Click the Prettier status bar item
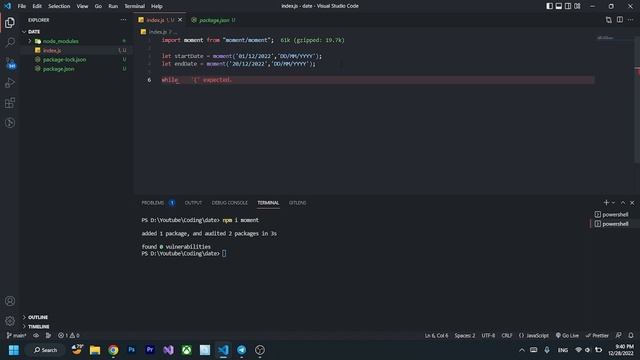This screenshot has width=640, height=360. click(x=597, y=336)
